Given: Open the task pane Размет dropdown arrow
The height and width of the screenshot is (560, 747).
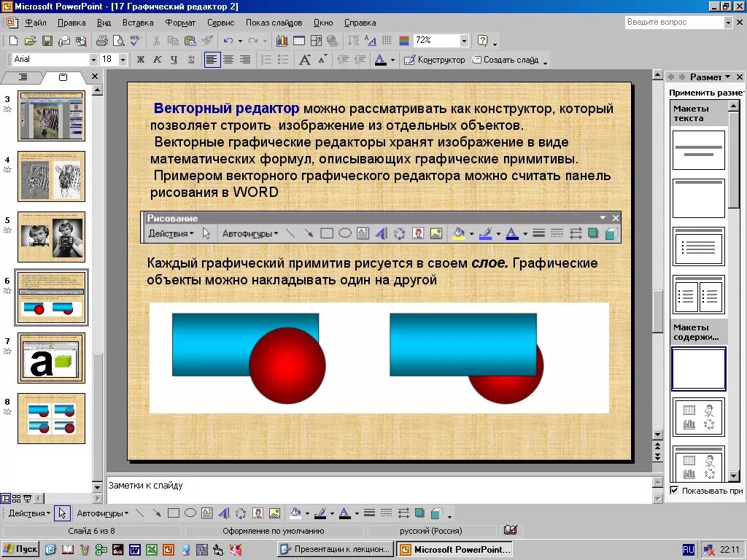Looking at the screenshot, I should point(727,77).
